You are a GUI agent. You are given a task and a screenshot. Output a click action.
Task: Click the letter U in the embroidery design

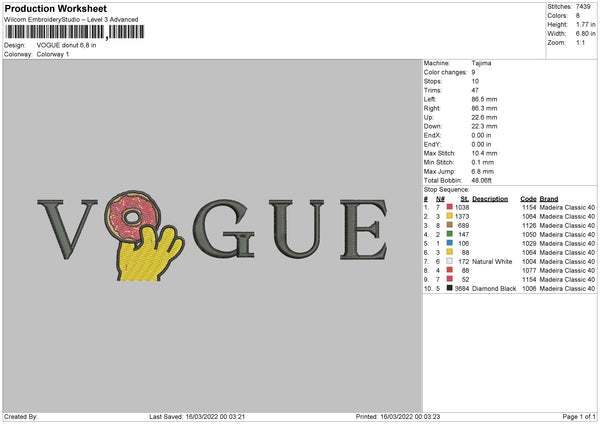coord(296,229)
